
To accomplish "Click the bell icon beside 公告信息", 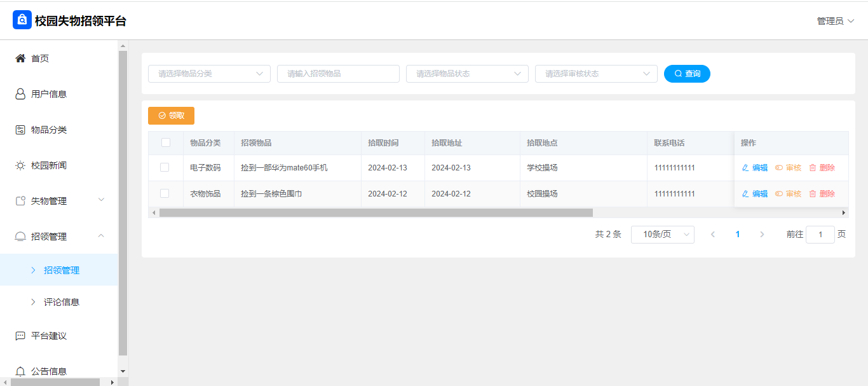I will pyautogui.click(x=20, y=371).
